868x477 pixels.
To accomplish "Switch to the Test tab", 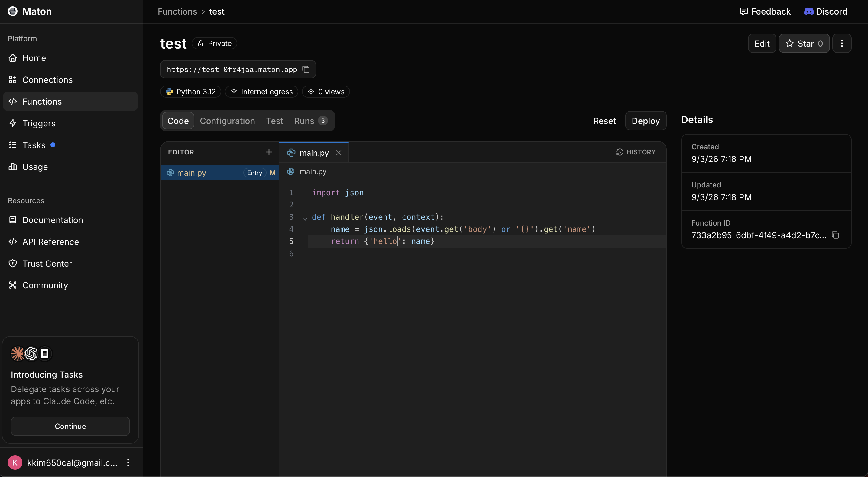I will click(x=275, y=121).
